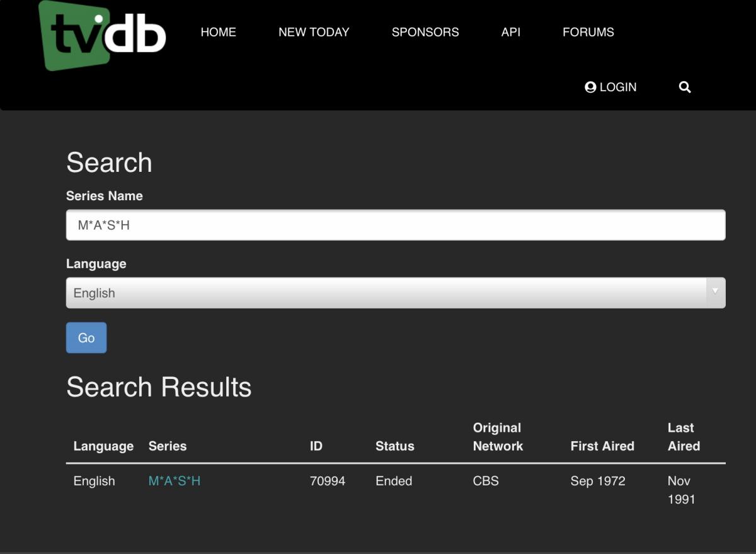The width and height of the screenshot is (756, 554).
Task: Click the Nov 1991 last aired cell
Action: pyautogui.click(x=681, y=490)
